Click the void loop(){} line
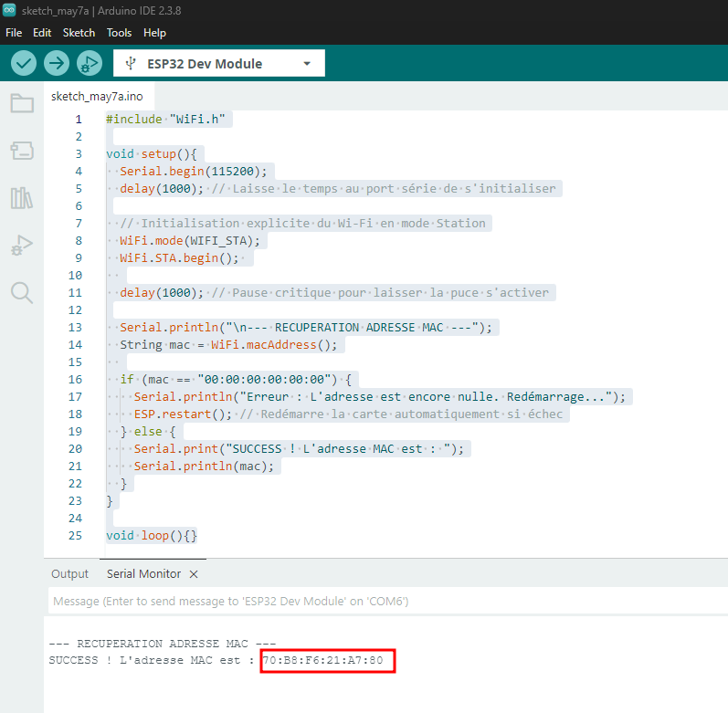The width and height of the screenshot is (728, 713). point(152,536)
